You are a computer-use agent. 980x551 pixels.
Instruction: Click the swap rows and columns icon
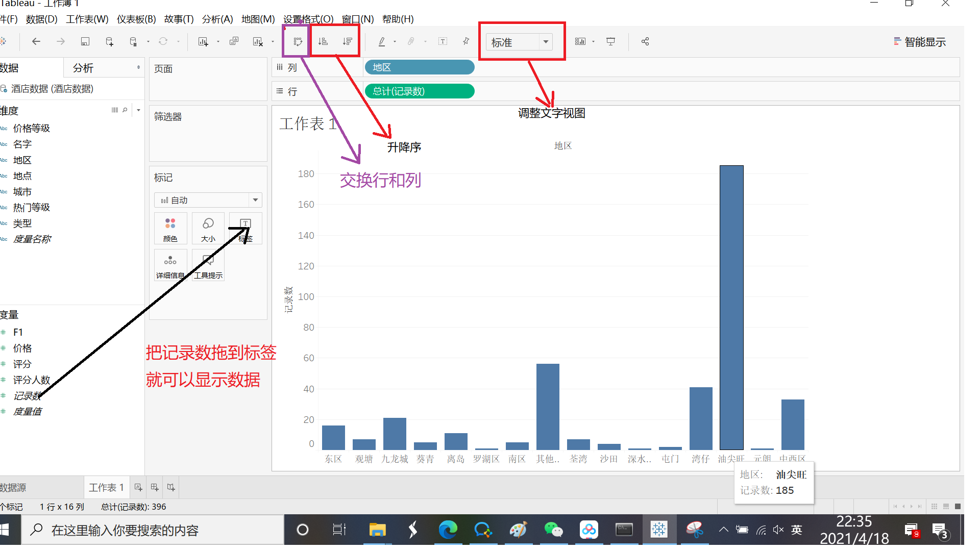pyautogui.click(x=298, y=42)
